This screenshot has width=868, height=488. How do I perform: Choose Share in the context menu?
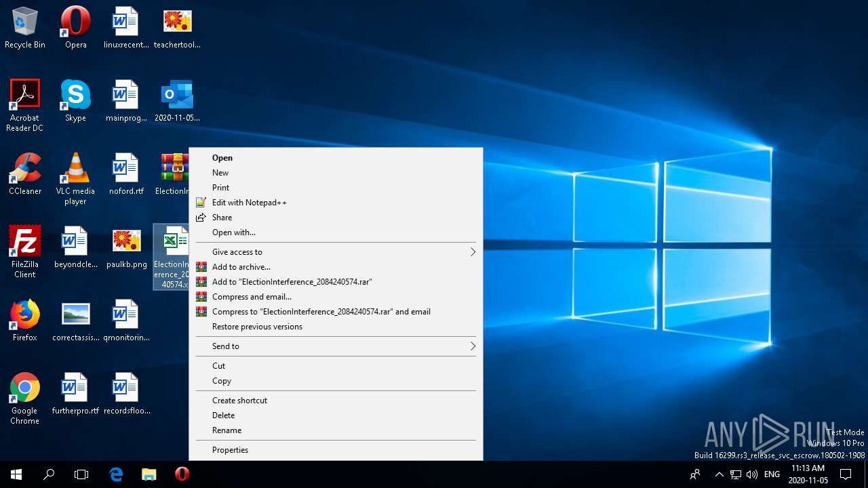336,218
